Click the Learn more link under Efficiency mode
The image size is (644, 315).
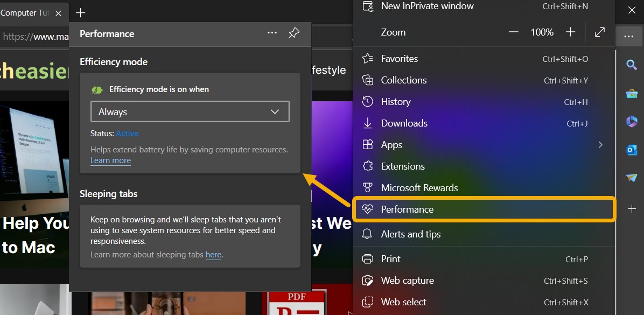(110, 160)
